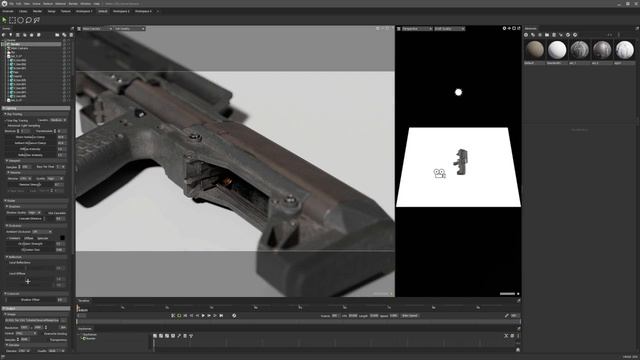The width and height of the screenshot is (640, 360).
Task: Click the folder group icon in Scene toolbar
Action: 57,35
